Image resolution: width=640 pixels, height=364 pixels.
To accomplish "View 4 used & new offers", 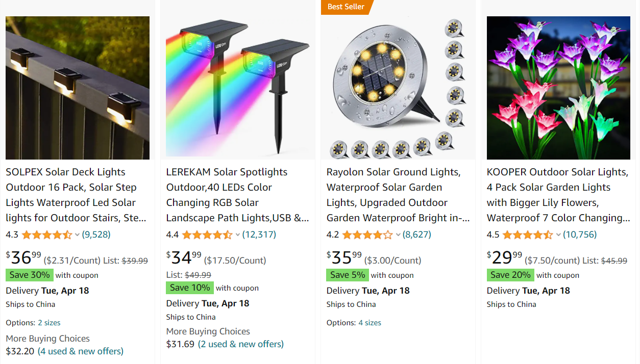I will (81, 351).
